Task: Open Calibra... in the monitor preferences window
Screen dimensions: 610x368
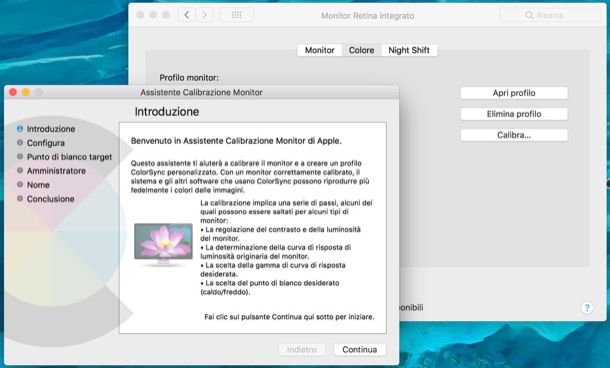Action: (x=514, y=135)
